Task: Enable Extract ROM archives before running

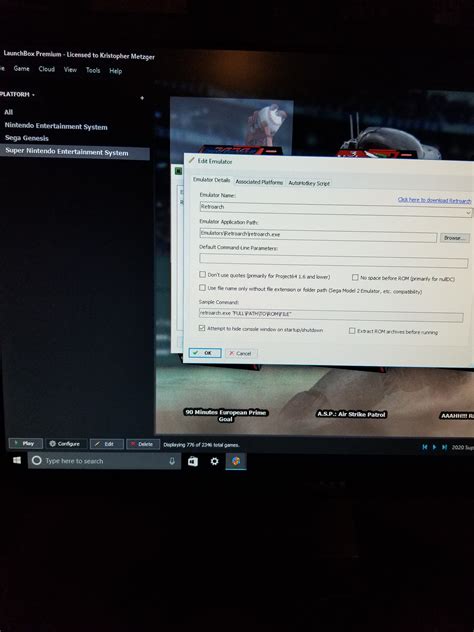Action: 352,331
